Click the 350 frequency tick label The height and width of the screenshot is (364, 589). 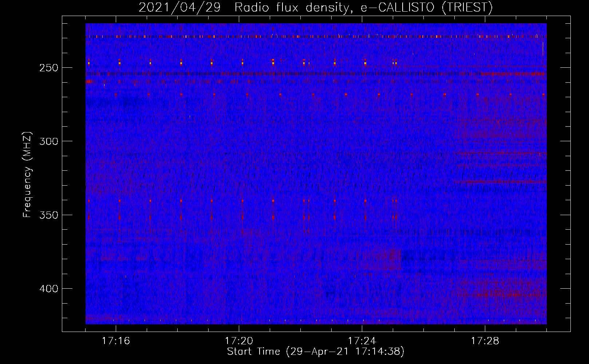tap(49, 215)
